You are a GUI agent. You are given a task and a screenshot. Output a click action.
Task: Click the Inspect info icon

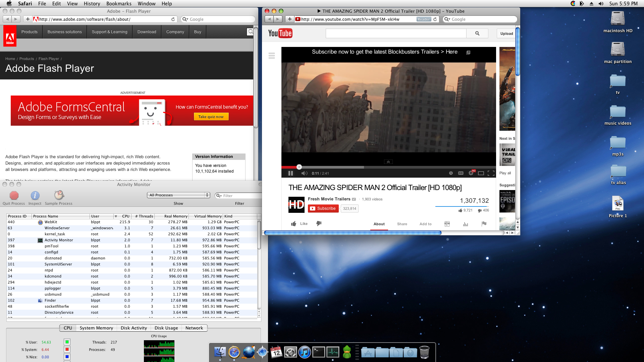click(35, 195)
